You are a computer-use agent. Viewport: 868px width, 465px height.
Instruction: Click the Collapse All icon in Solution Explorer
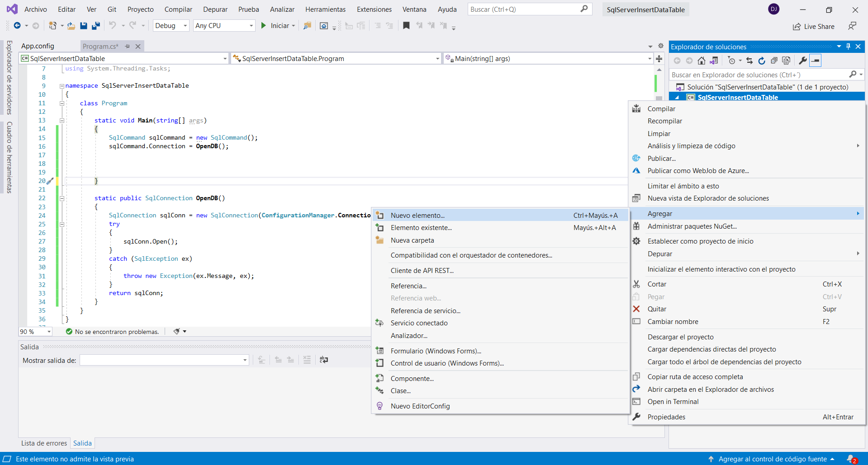pyautogui.click(x=774, y=61)
